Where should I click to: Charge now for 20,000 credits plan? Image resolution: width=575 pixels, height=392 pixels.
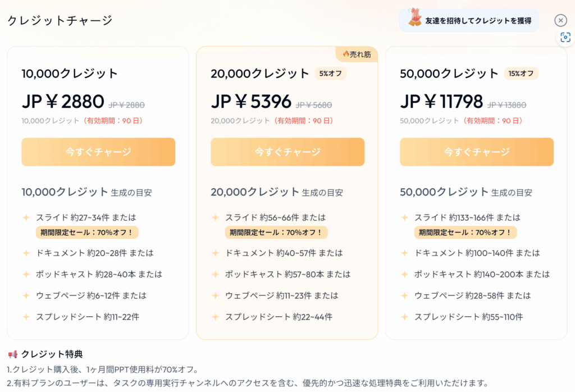[287, 152]
